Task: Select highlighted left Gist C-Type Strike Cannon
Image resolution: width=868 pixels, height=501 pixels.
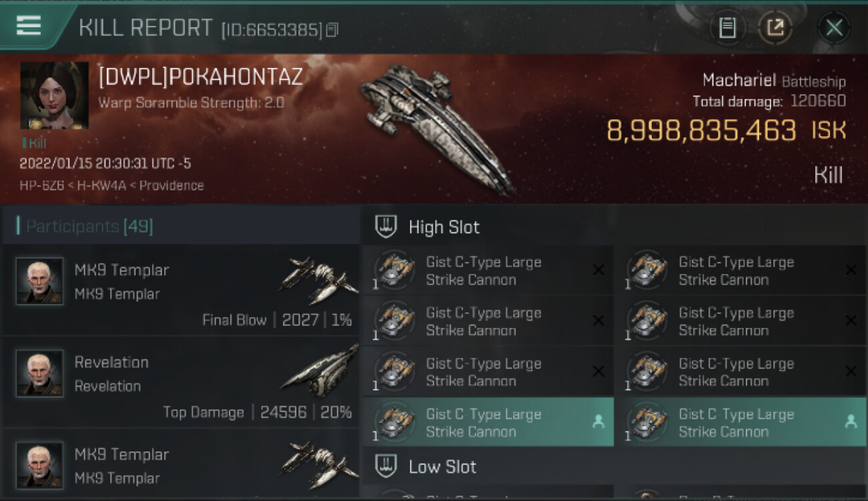Action: pos(488,422)
